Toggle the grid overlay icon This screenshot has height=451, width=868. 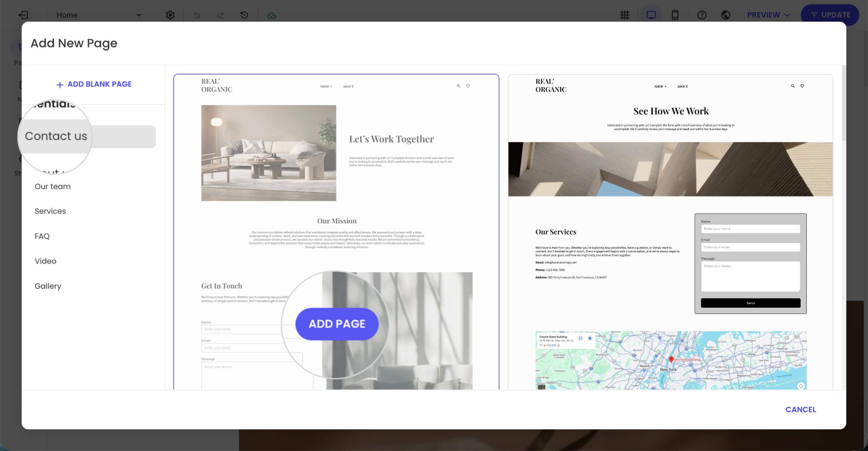(x=625, y=15)
